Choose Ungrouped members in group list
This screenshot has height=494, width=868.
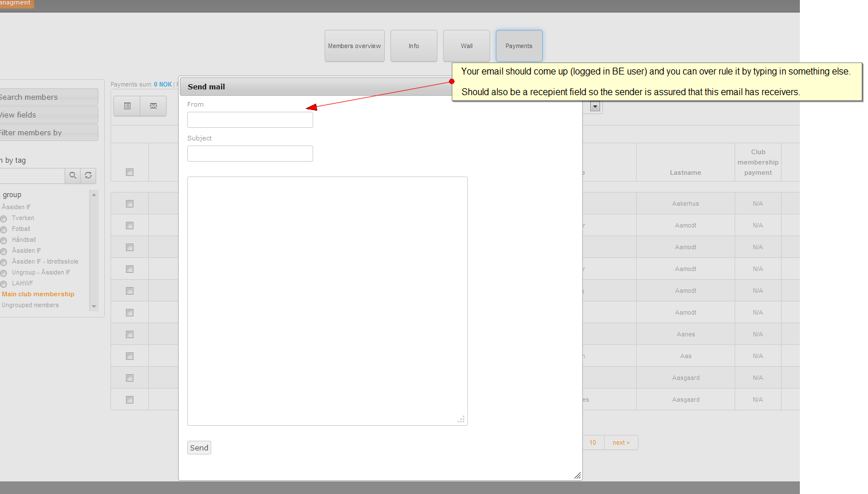coord(30,305)
